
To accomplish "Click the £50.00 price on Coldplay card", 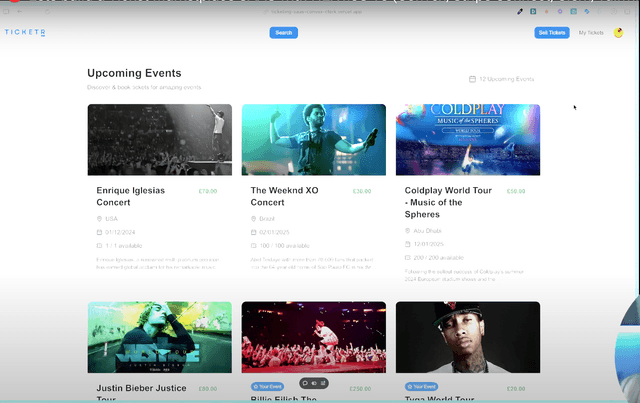I will pos(516,191).
